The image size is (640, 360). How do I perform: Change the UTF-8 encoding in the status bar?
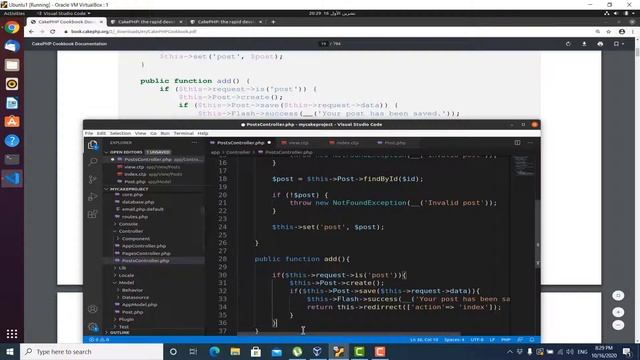click(x=477, y=340)
